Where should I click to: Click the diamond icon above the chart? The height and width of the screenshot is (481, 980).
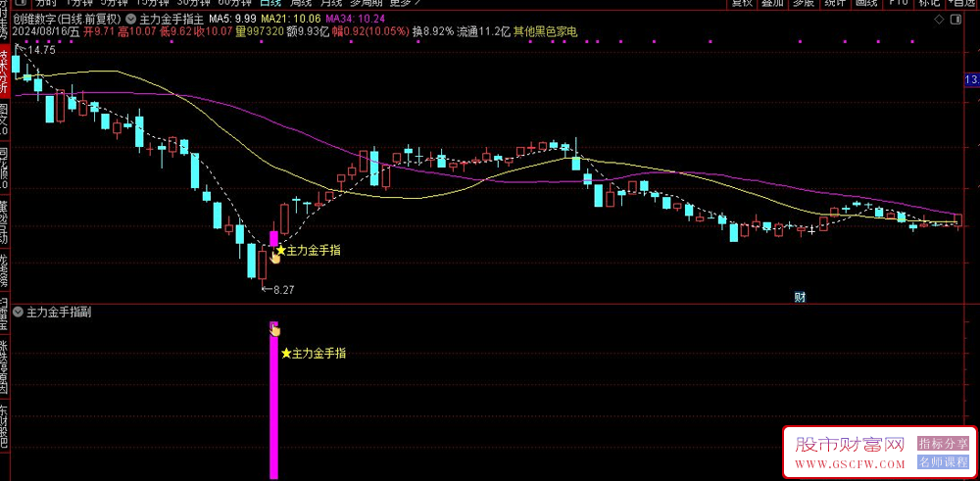click(x=938, y=20)
